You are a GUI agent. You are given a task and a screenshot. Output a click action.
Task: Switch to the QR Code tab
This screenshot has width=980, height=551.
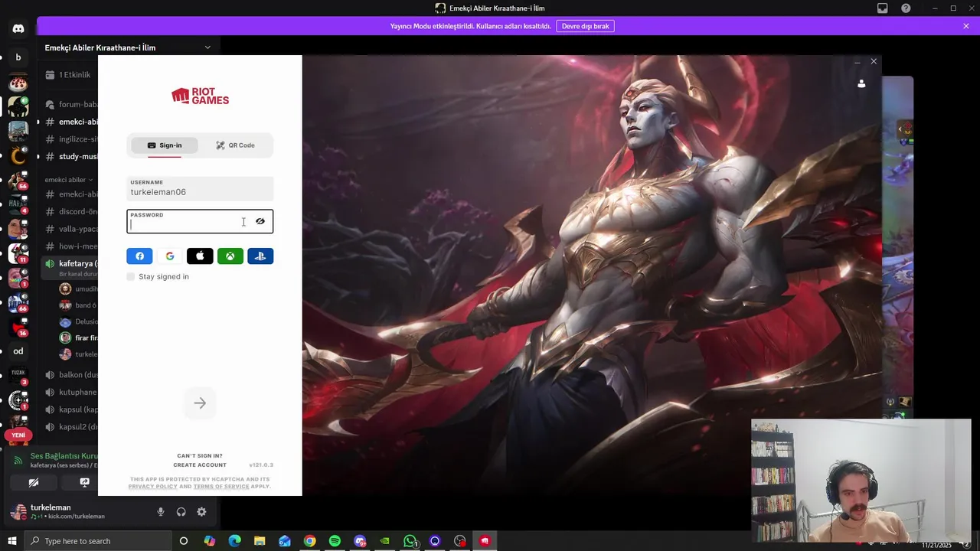pos(235,145)
